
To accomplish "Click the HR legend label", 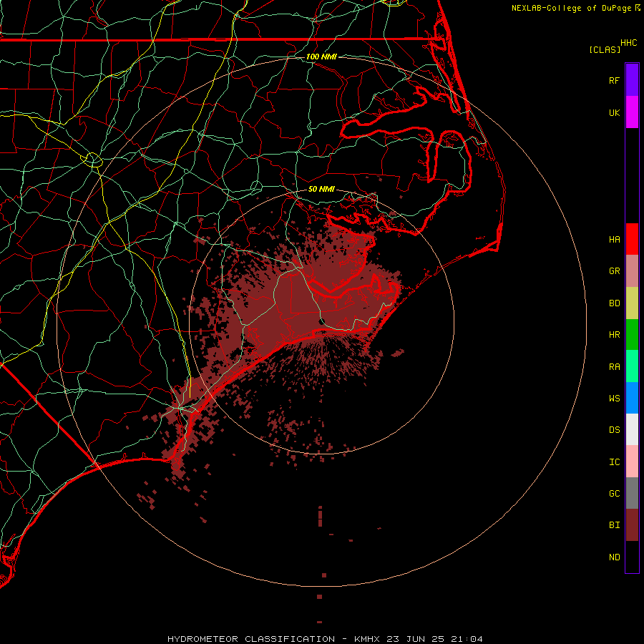I will [614, 335].
